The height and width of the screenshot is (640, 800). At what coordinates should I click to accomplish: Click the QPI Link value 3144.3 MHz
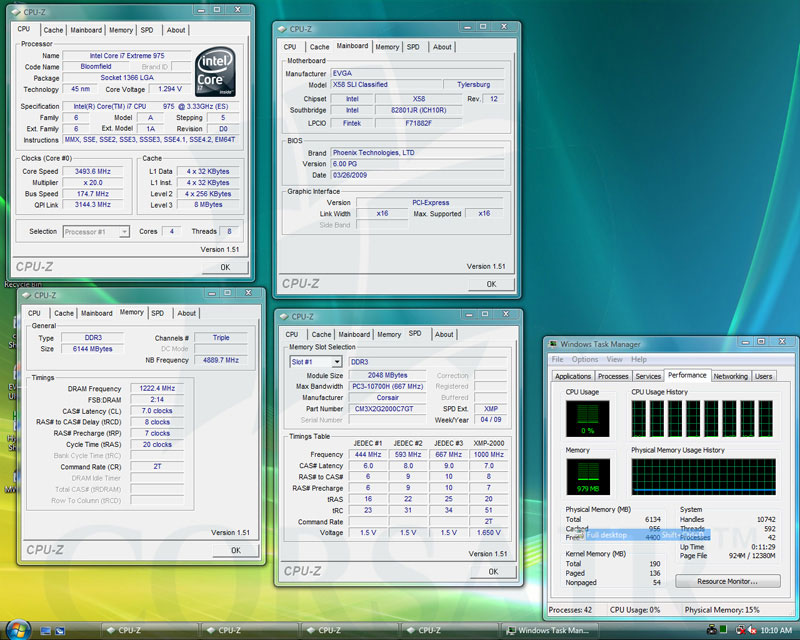pos(93,205)
